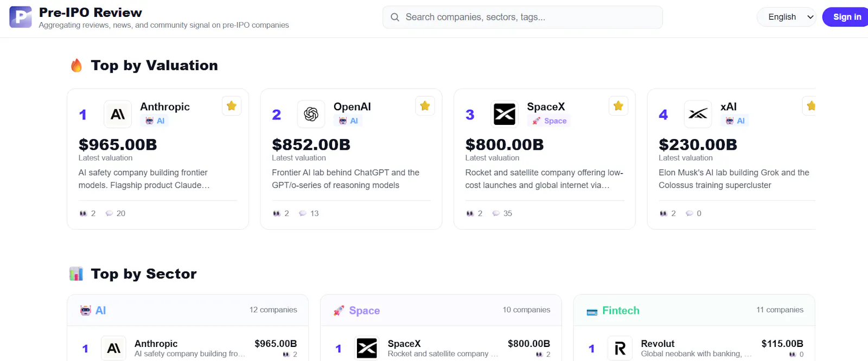Toggle favorite star on Anthropic card
Image resolution: width=868 pixels, height=361 pixels.
232,106
